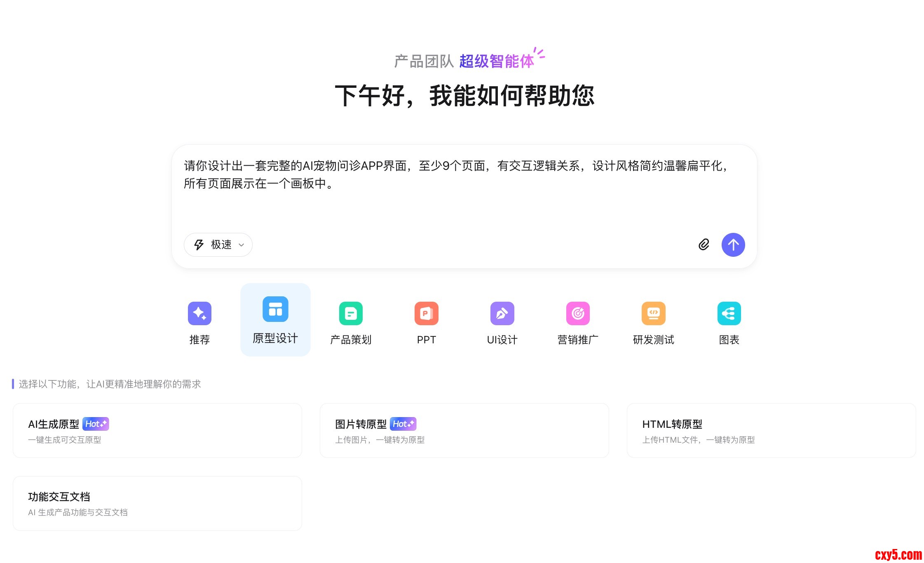
Task: Open the 营销推广 target icon
Action: coord(578,313)
